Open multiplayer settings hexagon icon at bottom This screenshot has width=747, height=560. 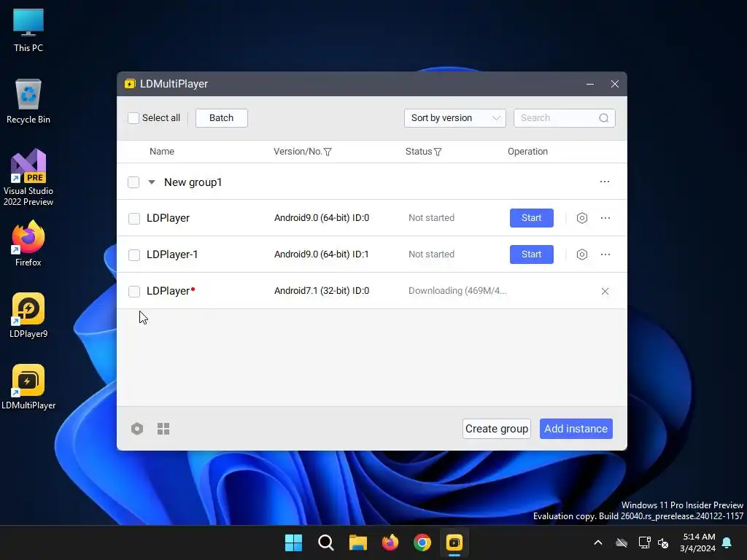tap(137, 429)
